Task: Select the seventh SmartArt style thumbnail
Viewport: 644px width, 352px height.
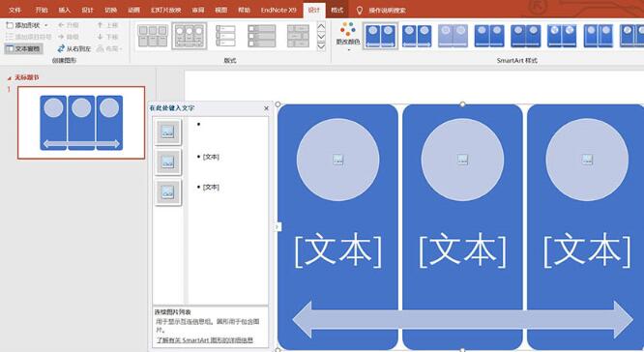Action: (598, 36)
